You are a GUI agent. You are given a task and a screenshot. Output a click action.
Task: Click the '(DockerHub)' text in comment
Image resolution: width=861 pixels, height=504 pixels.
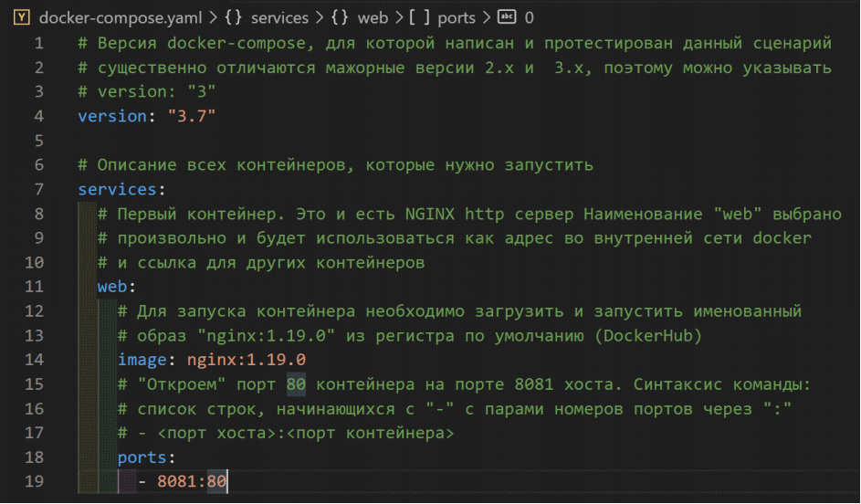tap(648, 335)
